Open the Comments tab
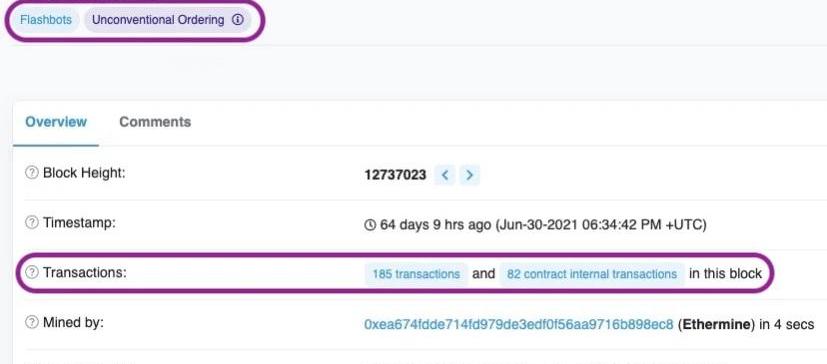The image size is (827, 364). (x=155, y=122)
